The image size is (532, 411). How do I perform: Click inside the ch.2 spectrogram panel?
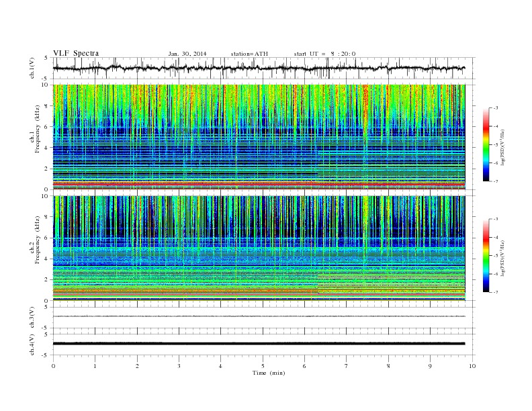pos(259,248)
